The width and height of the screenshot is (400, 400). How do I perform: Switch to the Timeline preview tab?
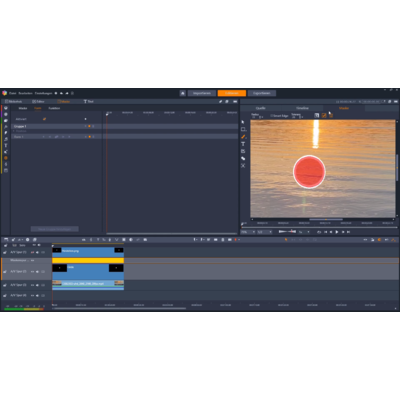pos(302,108)
